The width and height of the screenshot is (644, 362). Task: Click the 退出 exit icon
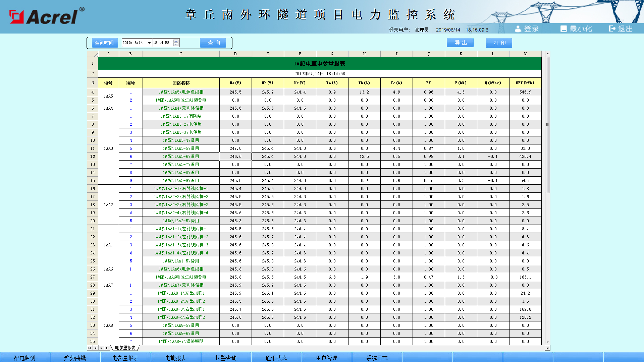[612, 29]
